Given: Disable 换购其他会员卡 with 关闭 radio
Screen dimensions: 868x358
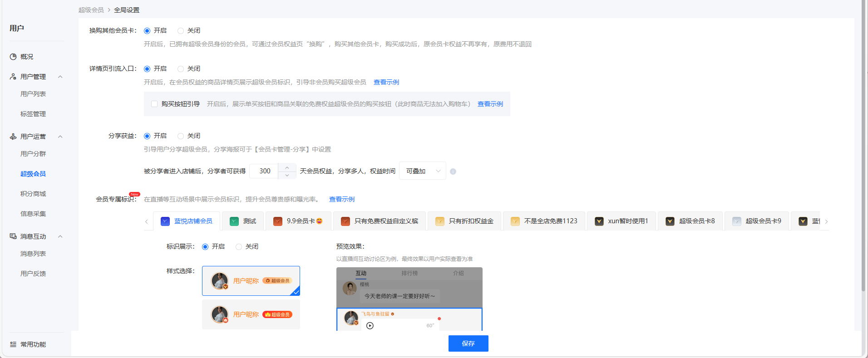Looking at the screenshot, I should click(x=181, y=31).
